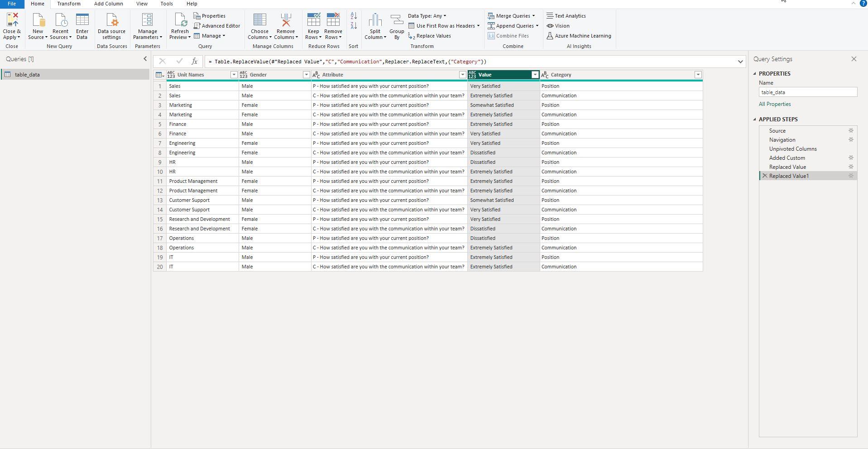Viewport: 868px width, 449px height.
Task: Click the fx formula icon
Action: 194,62
